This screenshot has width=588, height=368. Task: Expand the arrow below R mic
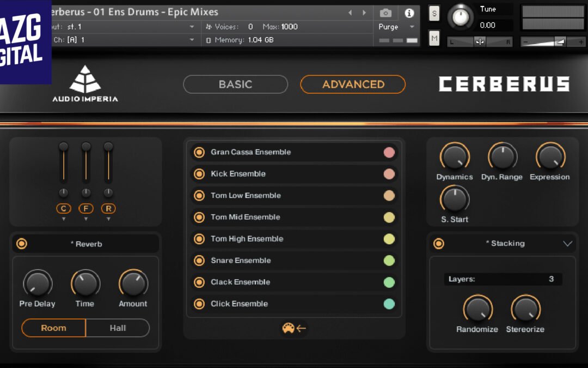tap(108, 219)
